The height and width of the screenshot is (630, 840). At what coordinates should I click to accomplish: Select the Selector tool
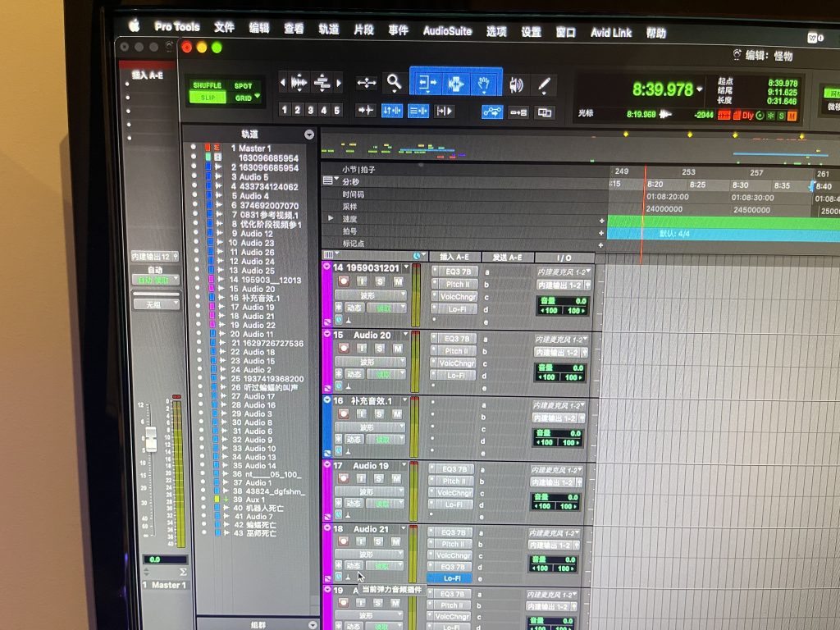pyautogui.click(x=455, y=84)
